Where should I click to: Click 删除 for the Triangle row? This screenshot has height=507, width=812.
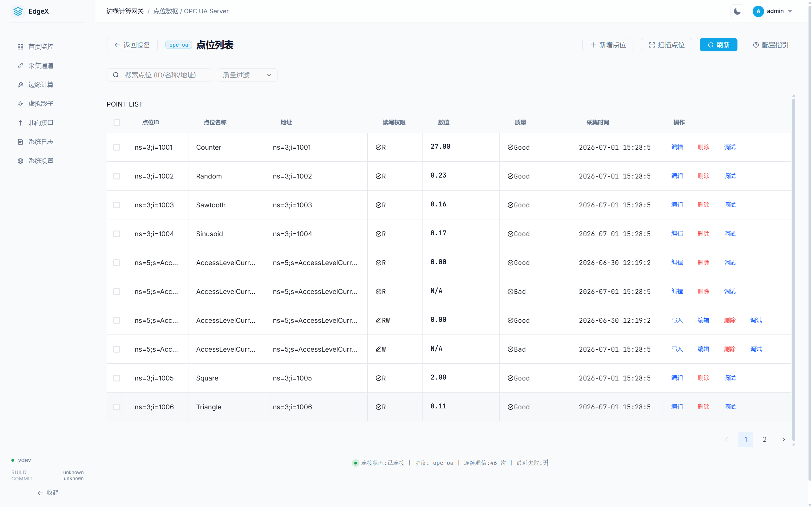[x=703, y=407]
